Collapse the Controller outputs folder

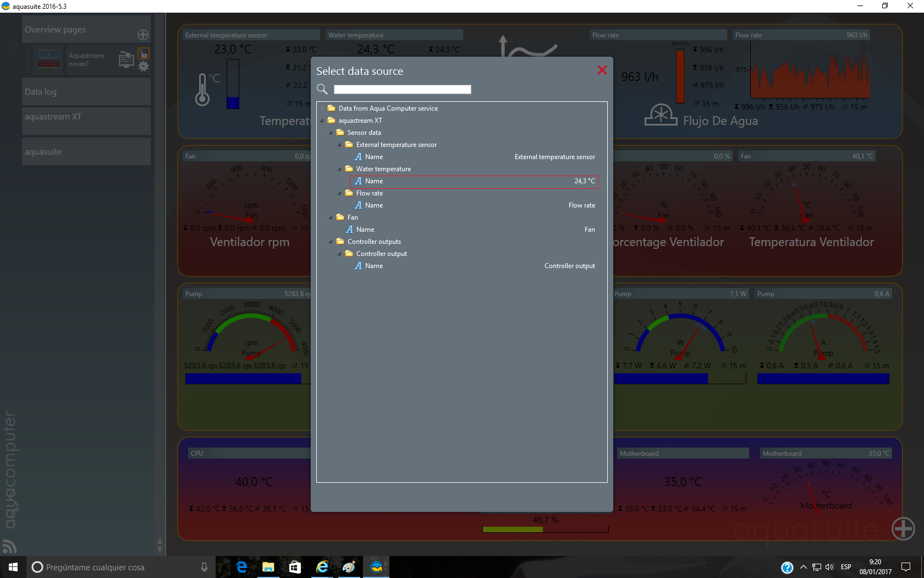(x=331, y=242)
